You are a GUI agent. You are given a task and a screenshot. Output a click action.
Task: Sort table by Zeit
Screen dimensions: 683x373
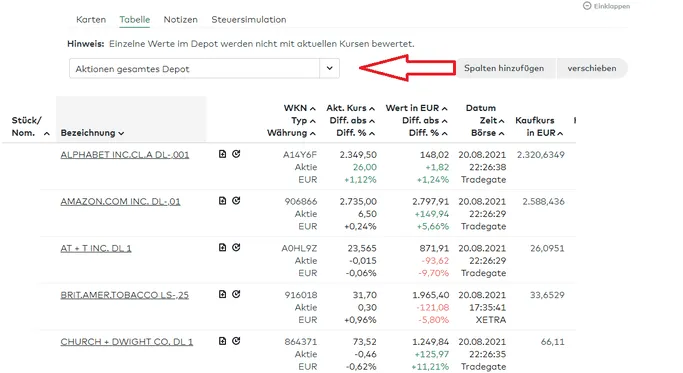tap(492, 121)
